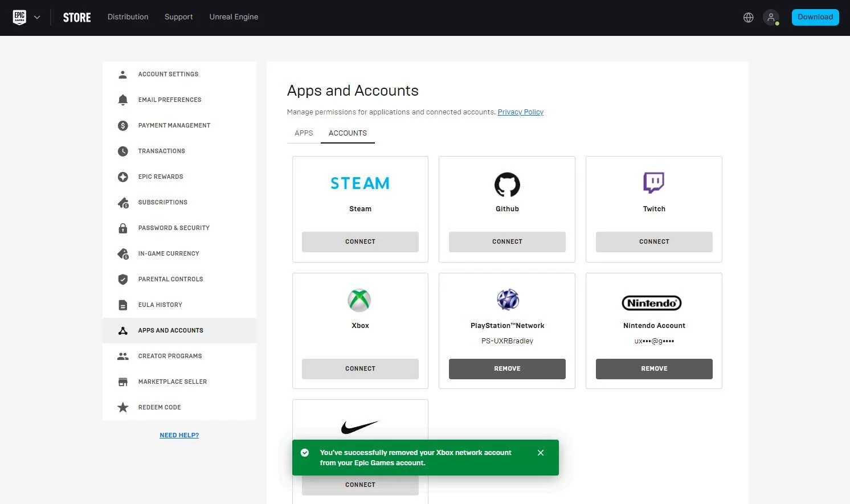Go to Epic Rewards in the sidebar

point(179,177)
